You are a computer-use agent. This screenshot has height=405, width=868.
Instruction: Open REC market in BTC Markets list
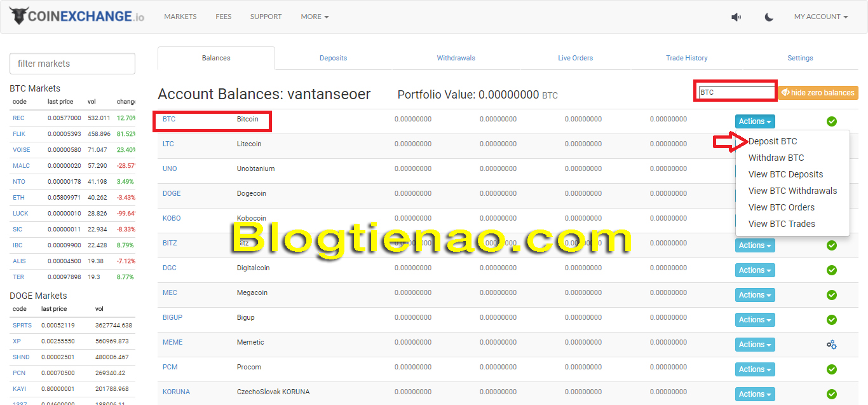coord(18,118)
